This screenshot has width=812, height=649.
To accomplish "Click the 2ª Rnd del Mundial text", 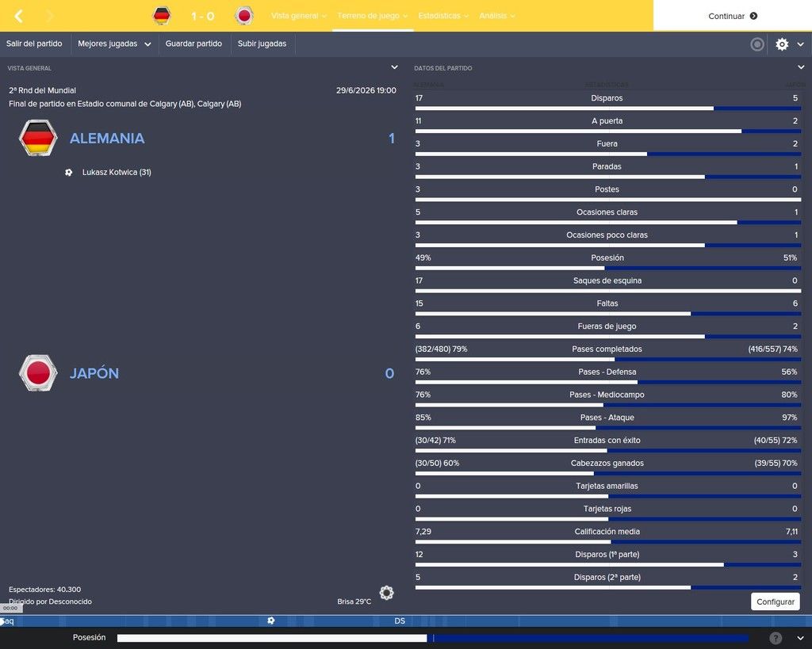I will 43,90.
